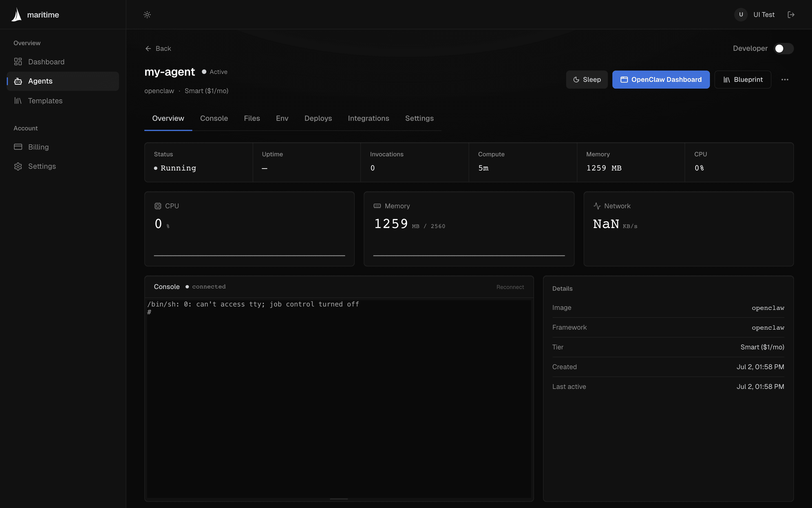Click the NaN KB/s network value

(x=615, y=224)
